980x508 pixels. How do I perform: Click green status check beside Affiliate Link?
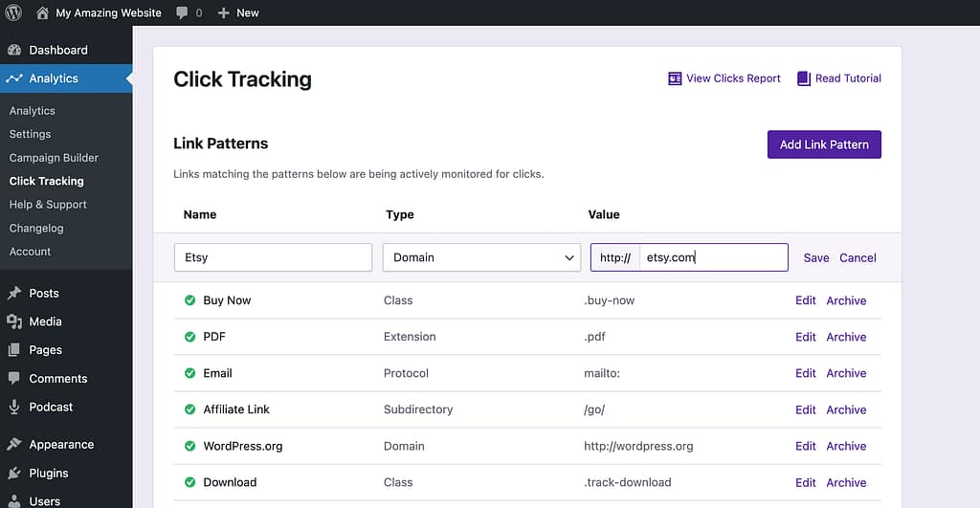189,409
